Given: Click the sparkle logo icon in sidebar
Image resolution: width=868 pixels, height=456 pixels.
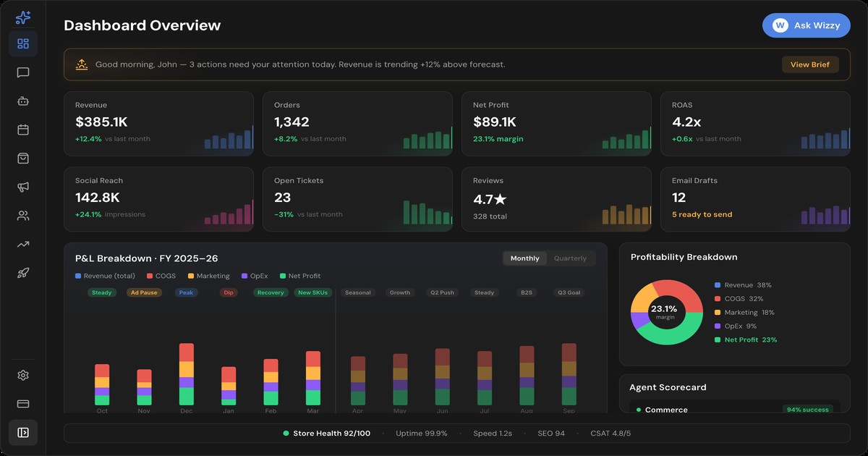Looking at the screenshot, I should pyautogui.click(x=23, y=17).
